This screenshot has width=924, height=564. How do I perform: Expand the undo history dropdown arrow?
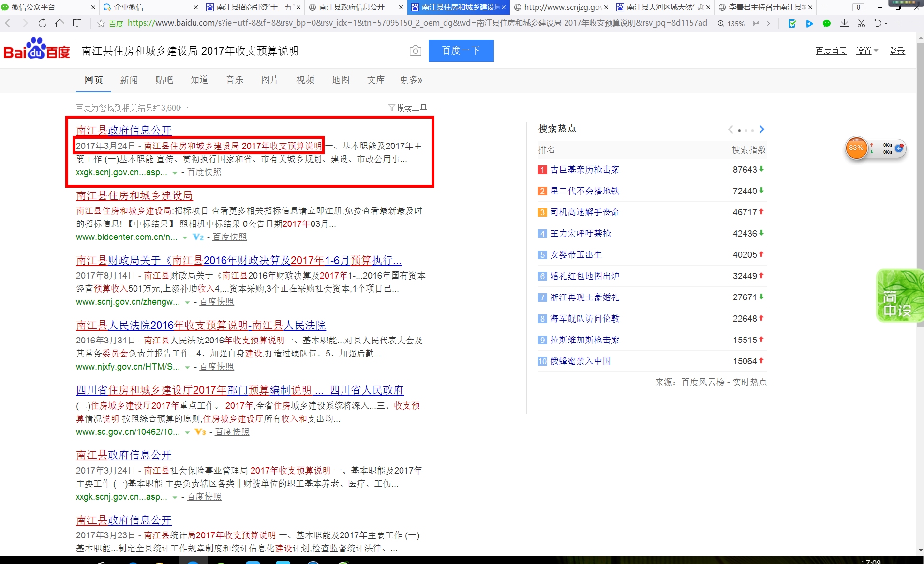click(x=886, y=24)
